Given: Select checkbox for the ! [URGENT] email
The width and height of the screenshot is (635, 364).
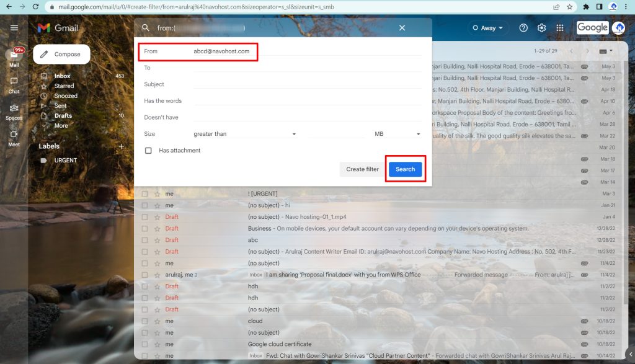Looking at the screenshot, I should tap(144, 194).
